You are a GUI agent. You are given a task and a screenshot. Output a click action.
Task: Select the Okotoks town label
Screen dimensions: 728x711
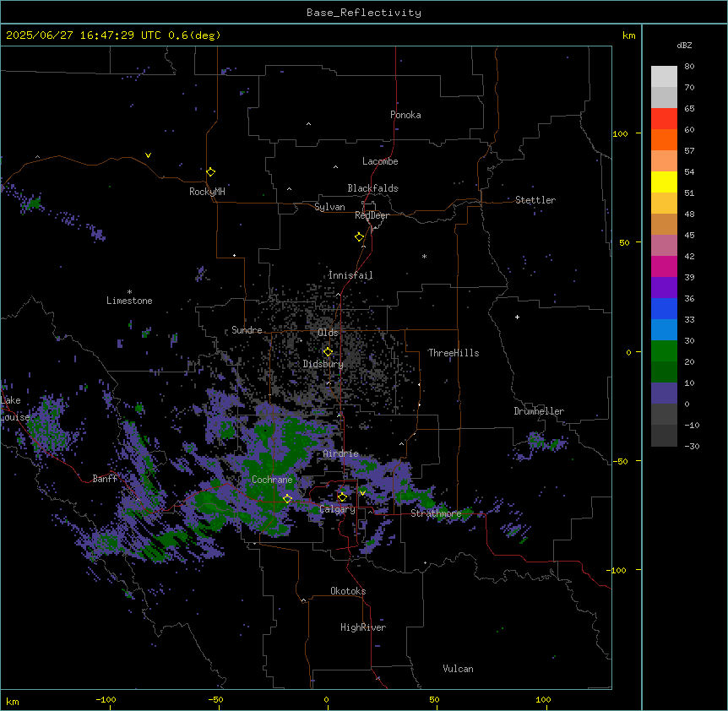(x=348, y=591)
